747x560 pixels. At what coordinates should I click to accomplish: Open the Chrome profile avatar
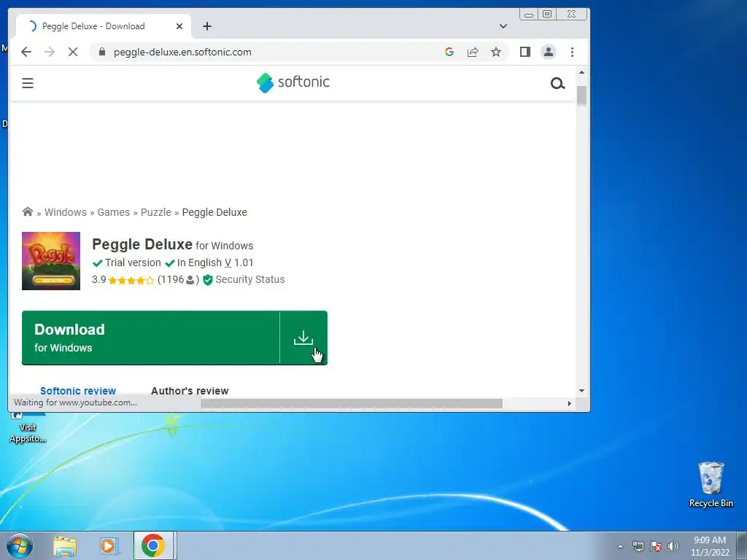[549, 52]
